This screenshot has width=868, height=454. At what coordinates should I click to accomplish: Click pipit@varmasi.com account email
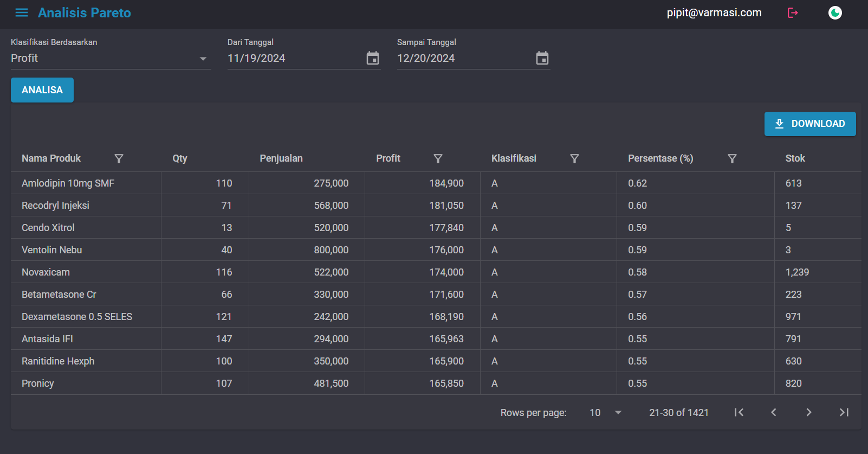tap(714, 12)
